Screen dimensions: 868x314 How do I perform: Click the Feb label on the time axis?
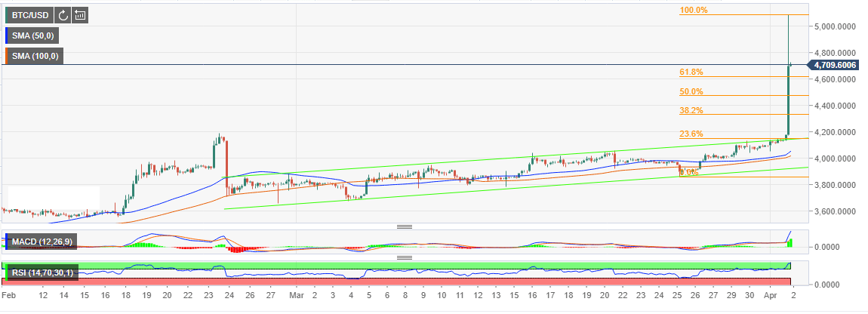pyautogui.click(x=10, y=298)
